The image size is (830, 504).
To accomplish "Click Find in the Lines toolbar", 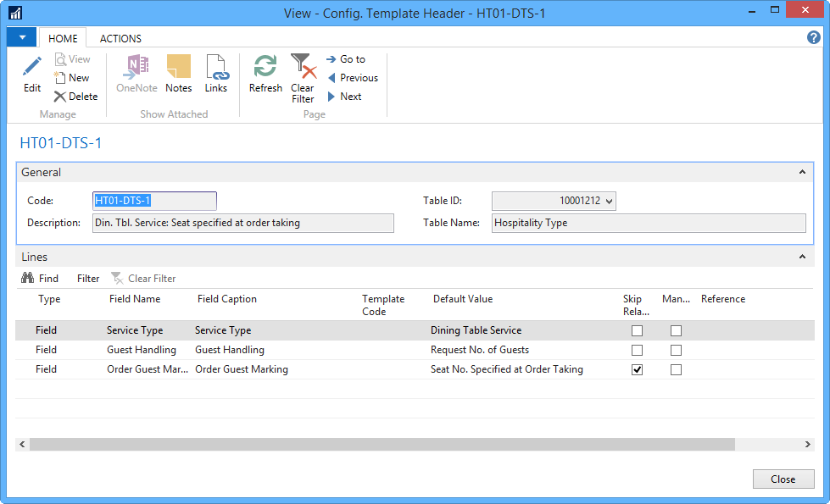I will (40, 278).
